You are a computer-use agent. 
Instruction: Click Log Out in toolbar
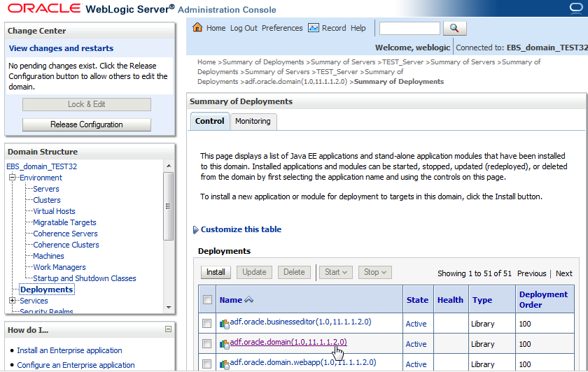(x=244, y=28)
